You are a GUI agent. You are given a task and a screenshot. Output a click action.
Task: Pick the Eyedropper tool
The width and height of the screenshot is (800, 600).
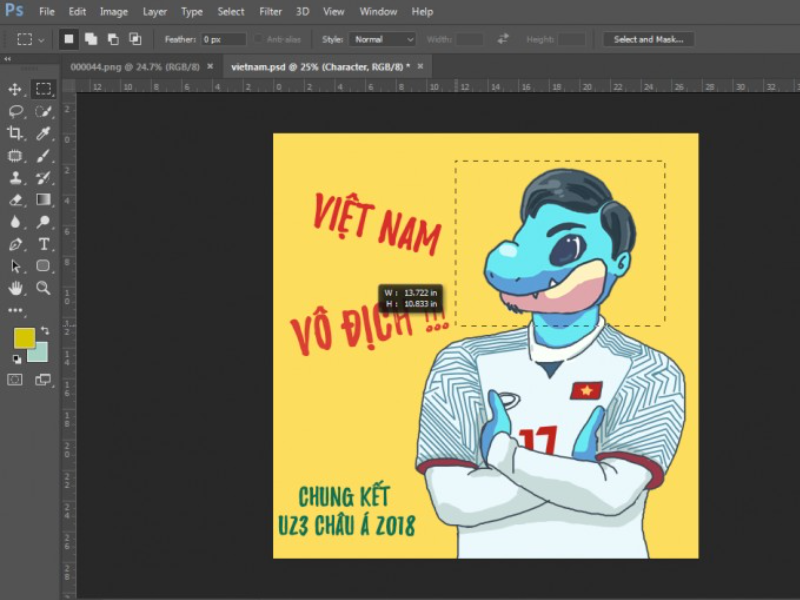click(44, 134)
